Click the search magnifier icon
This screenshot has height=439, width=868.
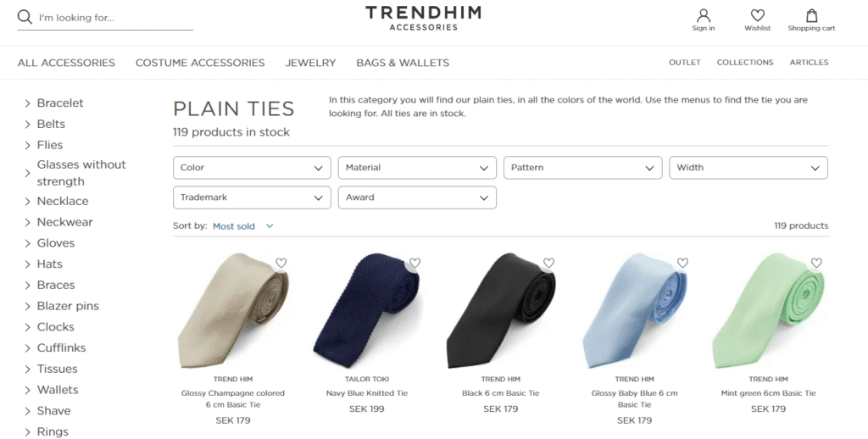[25, 17]
